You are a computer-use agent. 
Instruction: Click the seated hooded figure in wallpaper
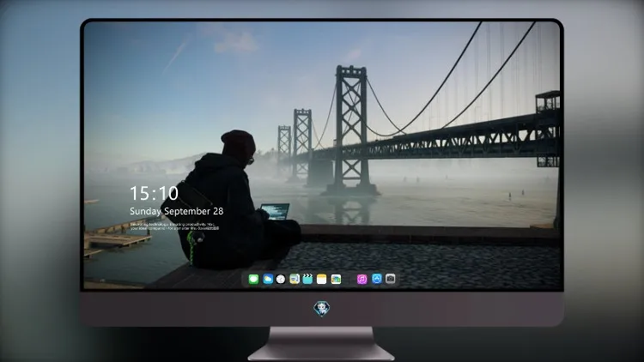pyautogui.click(x=230, y=201)
